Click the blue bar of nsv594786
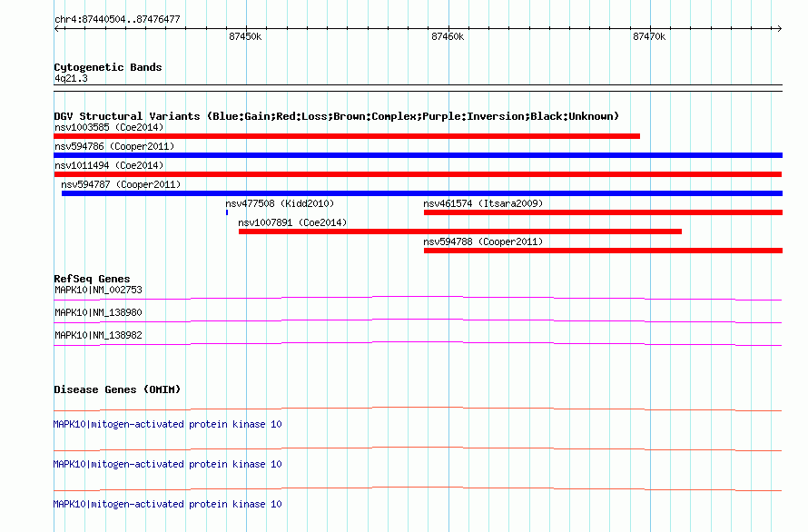The image size is (808, 532). coord(418,155)
